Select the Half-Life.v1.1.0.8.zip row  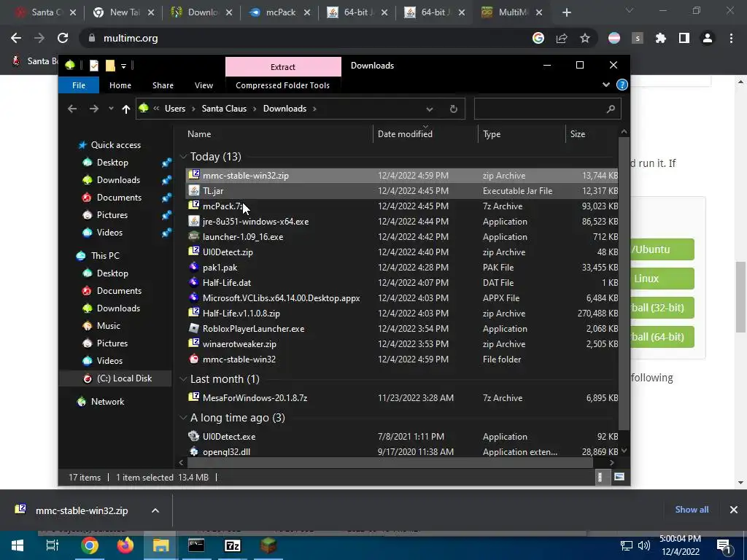[403, 314]
